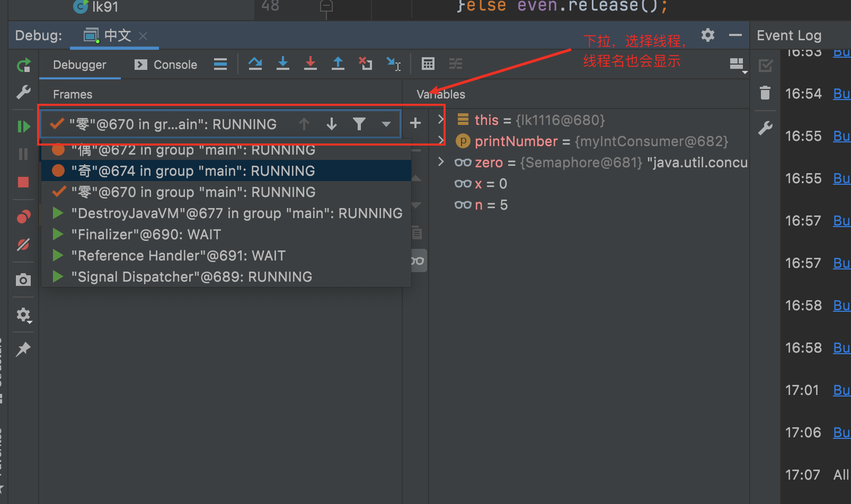The width and height of the screenshot is (851, 504).
Task: Select DestroyJavaVM thread
Action: (226, 213)
